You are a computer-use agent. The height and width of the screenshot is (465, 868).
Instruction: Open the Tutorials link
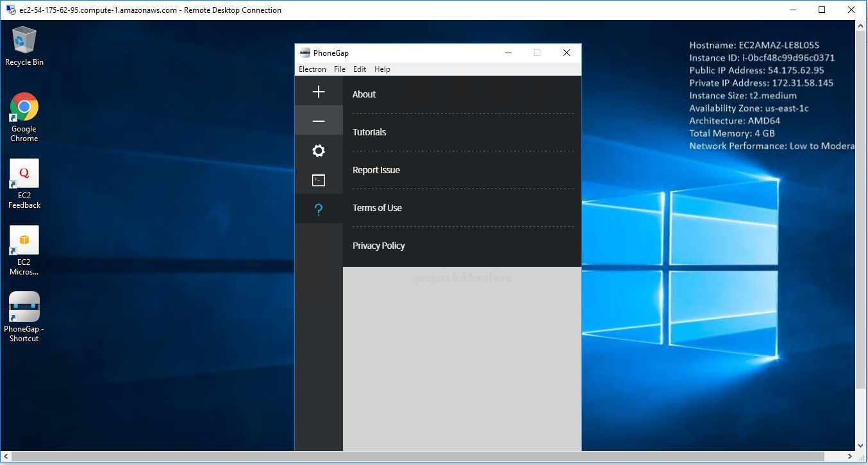(369, 132)
